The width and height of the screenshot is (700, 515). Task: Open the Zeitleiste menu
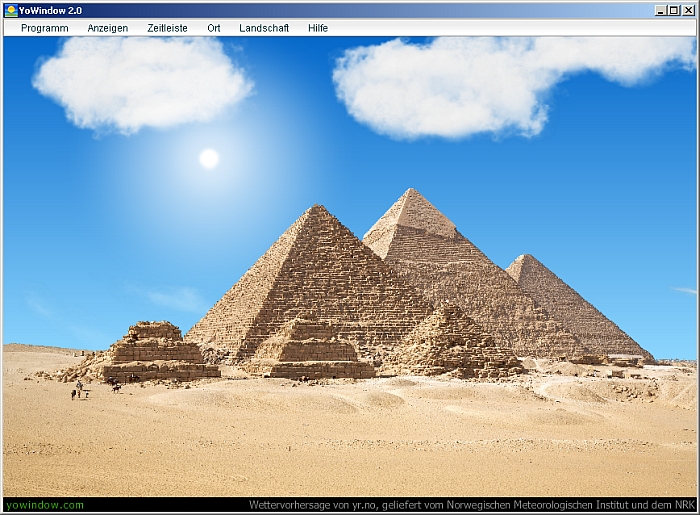pos(167,28)
